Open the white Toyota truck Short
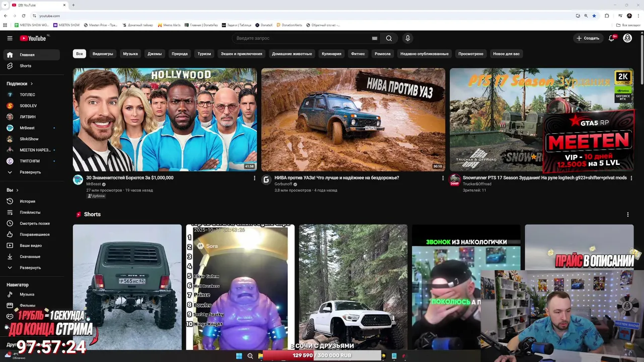The height and width of the screenshot is (362, 644). pyautogui.click(x=353, y=287)
